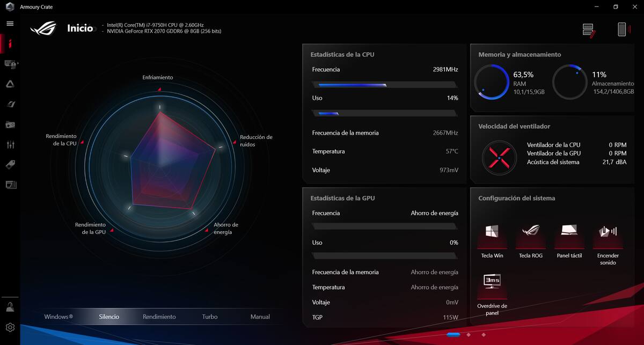Open the system list view icon

pyautogui.click(x=589, y=30)
